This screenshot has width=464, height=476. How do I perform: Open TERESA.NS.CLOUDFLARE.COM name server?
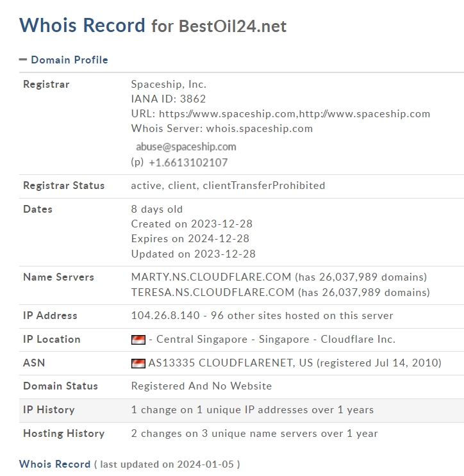213,292
